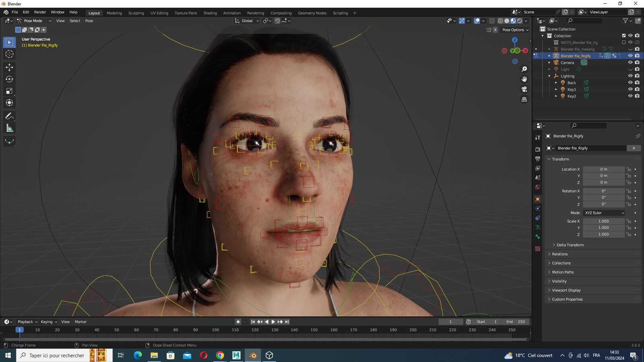Screen dimensions: 644x362
Task: Select the Scale tool
Action: (x=9, y=91)
